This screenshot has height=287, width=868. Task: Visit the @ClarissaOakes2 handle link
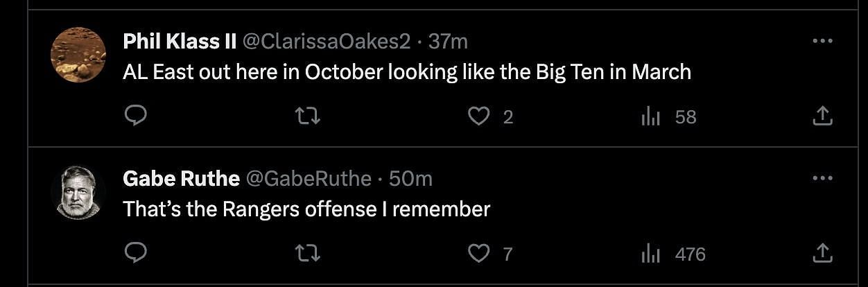tap(325, 42)
